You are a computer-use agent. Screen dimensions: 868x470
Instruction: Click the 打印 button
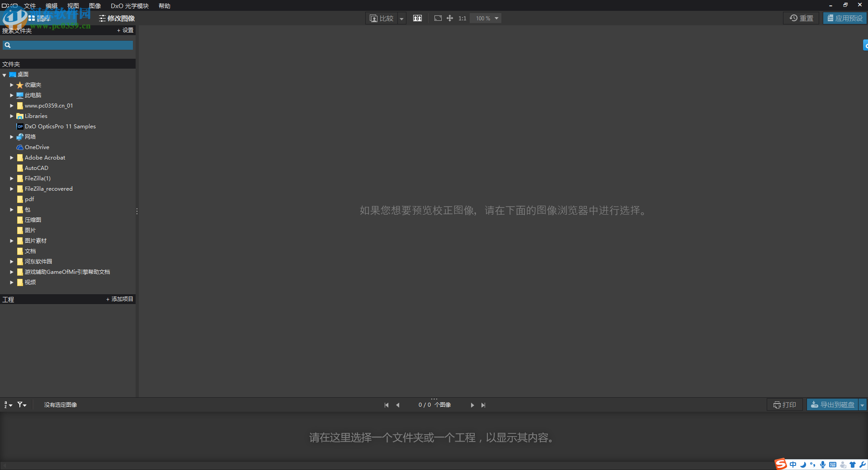[x=784, y=404]
